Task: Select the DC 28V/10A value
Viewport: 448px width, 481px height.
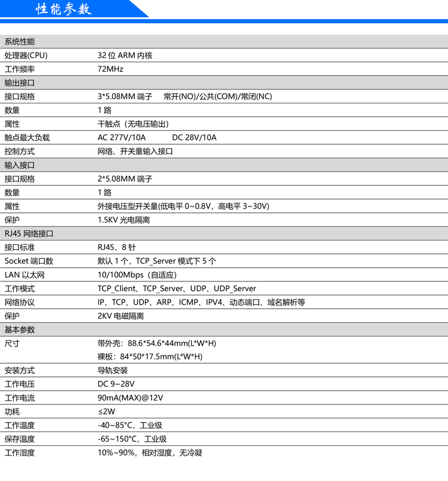Action: [194, 138]
